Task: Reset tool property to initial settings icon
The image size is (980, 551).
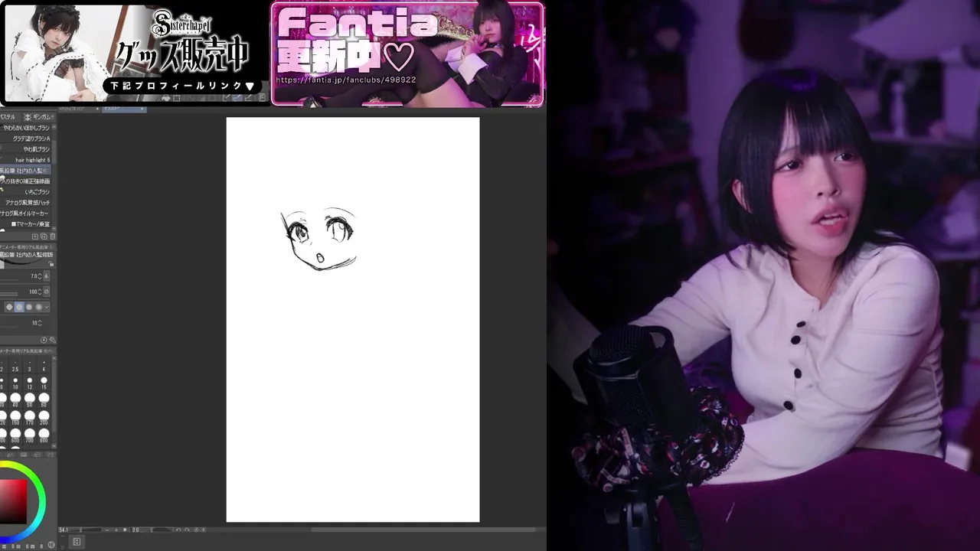Action: [44, 340]
